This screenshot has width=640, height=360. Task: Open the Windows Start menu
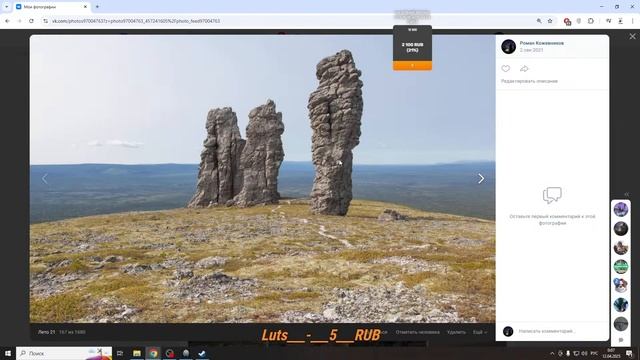pos(7,353)
